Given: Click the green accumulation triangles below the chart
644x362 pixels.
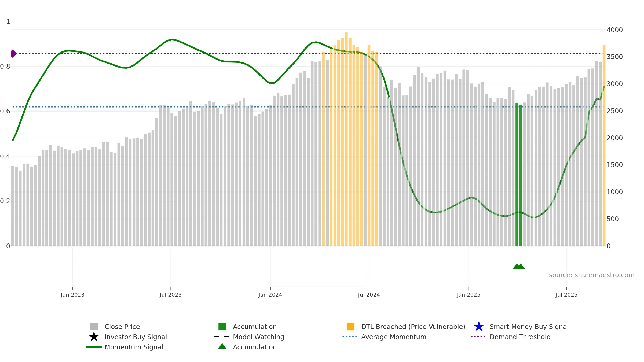Looking at the screenshot, I should click(x=519, y=266).
